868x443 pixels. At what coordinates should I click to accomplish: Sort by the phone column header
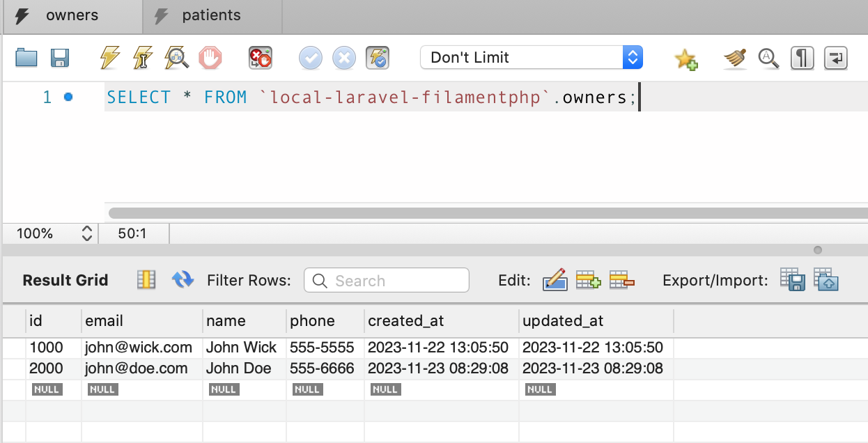[x=325, y=321]
